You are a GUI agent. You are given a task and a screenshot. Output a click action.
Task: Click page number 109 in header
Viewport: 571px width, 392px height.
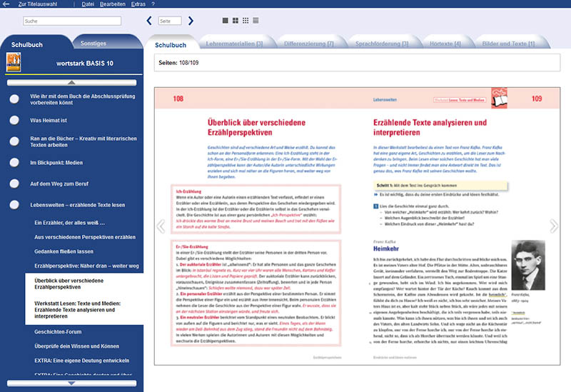(x=537, y=99)
